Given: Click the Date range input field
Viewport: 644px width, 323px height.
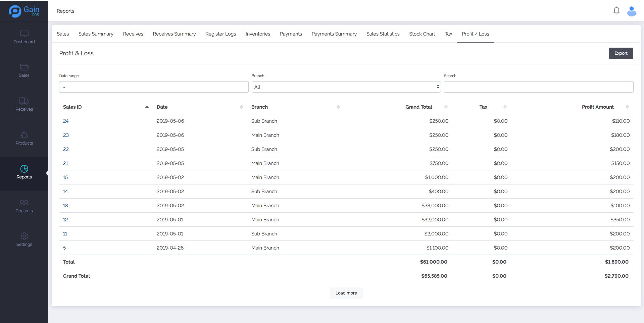Looking at the screenshot, I should coord(154,87).
